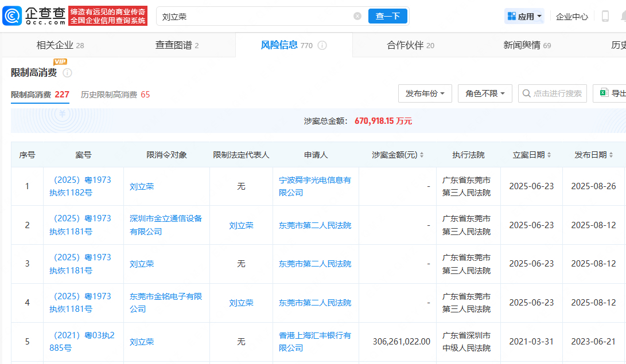Click info icon beside 限制高消费 heading
Screen dimensions: 626x364
[x=67, y=73]
